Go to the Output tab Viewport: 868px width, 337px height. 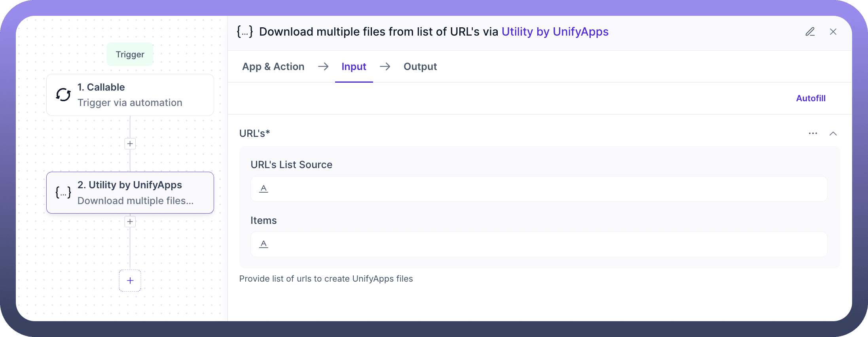tap(420, 66)
